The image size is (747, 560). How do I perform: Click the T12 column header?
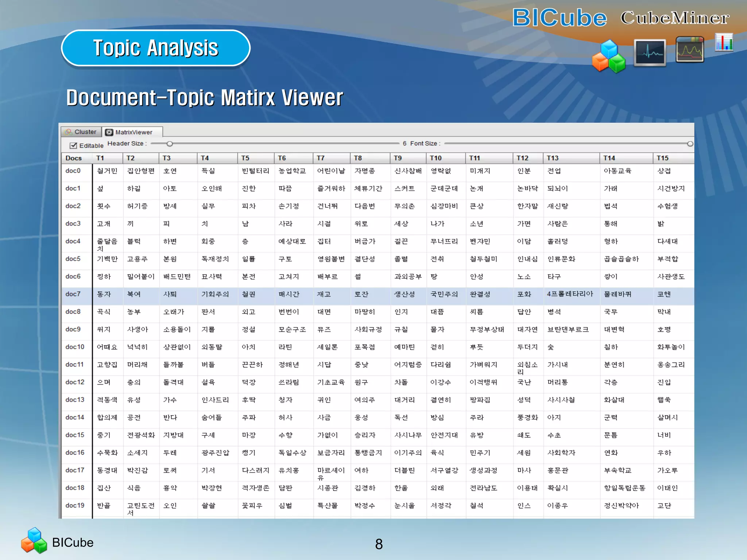pos(528,158)
